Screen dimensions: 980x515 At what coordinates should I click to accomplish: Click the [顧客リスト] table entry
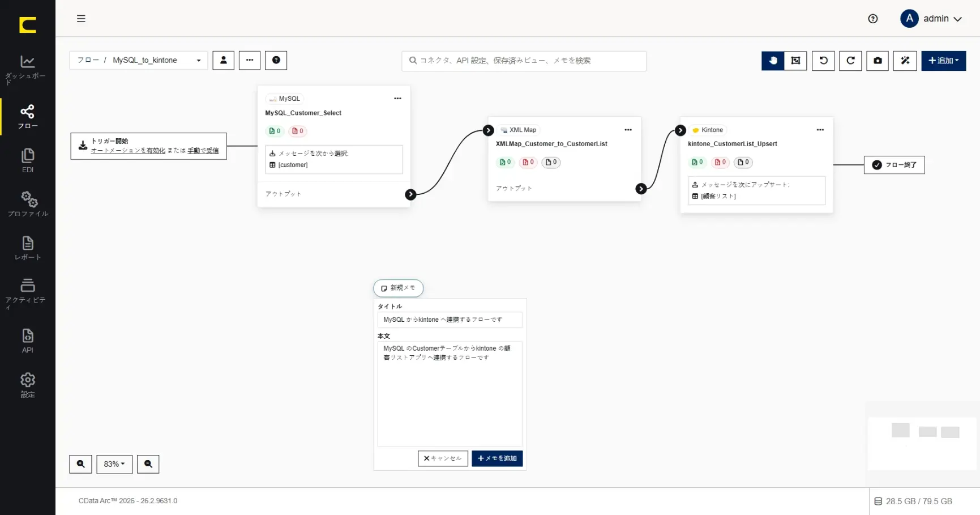(x=714, y=196)
